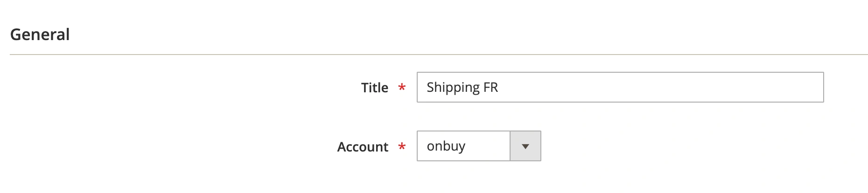868x193 pixels.
Task: Focus the empty right side of Title textbox
Action: (x=747, y=87)
